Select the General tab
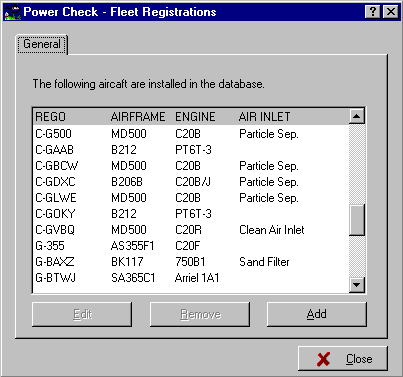Viewport: 403px width, 377px height. click(x=42, y=44)
